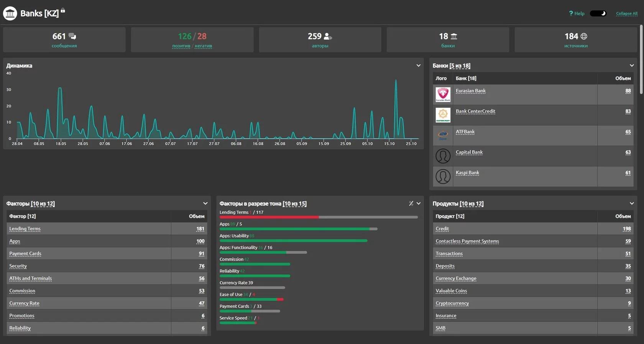The image size is (644, 344).
Task: Open the Payment Cards factor link
Action: 25,254
